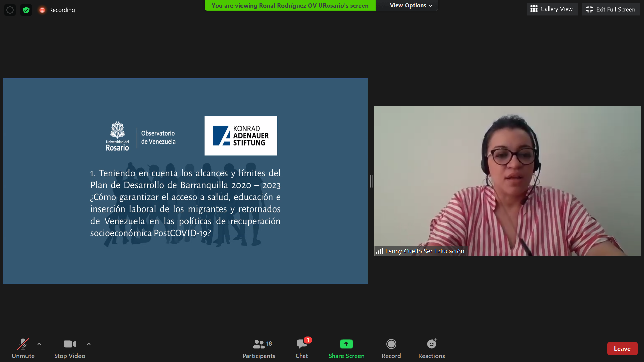Screen dimensions: 644x362
Task: Switch to Gallery View
Action: (552, 9)
